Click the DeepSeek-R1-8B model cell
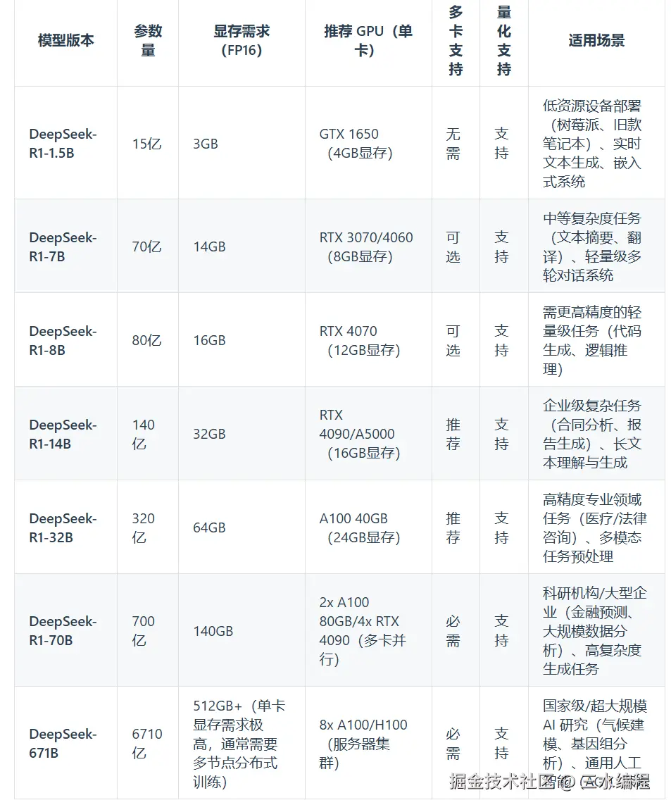Viewport: 671px width, 812px height. (x=63, y=340)
